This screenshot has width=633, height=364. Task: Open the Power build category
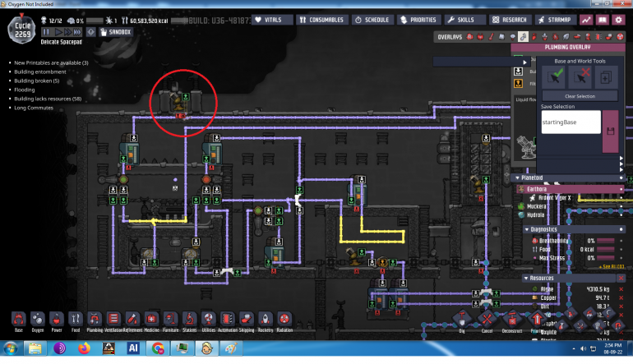click(x=57, y=319)
